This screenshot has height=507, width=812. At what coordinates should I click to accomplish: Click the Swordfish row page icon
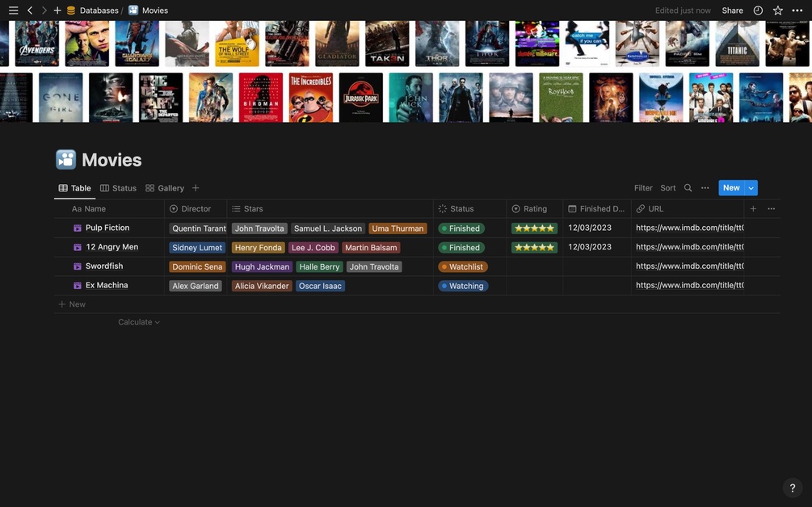pyautogui.click(x=78, y=266)
